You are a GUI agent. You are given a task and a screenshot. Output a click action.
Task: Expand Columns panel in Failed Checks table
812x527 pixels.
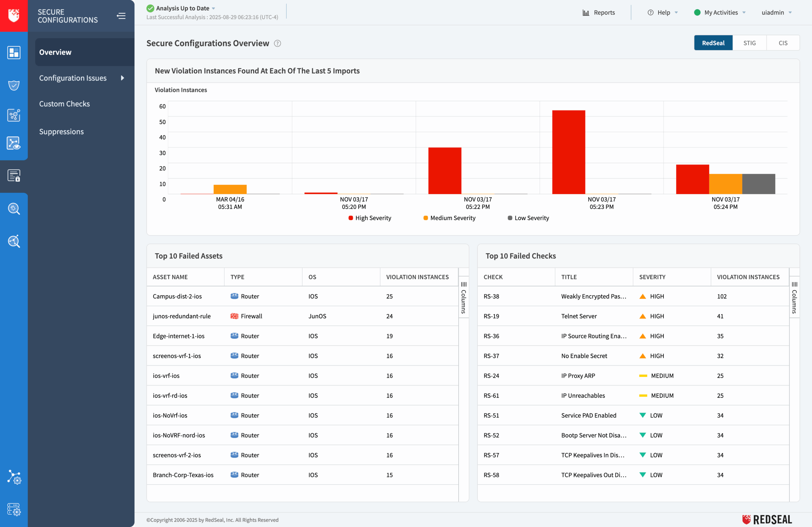point(794,297)
